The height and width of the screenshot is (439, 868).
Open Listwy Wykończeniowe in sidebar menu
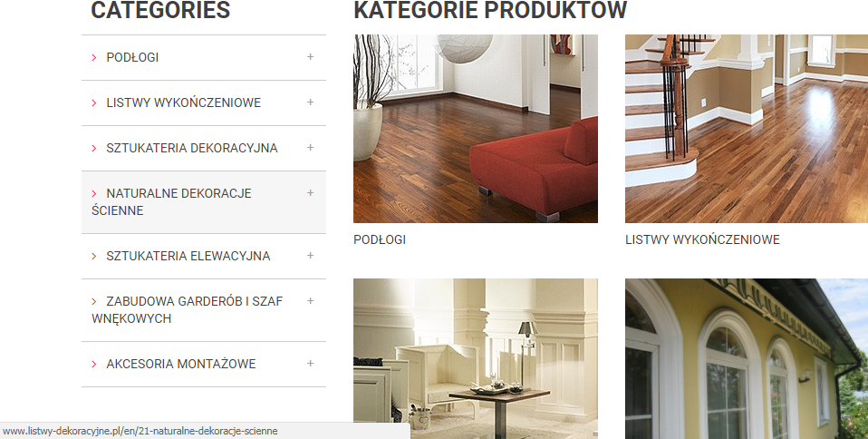183,102
